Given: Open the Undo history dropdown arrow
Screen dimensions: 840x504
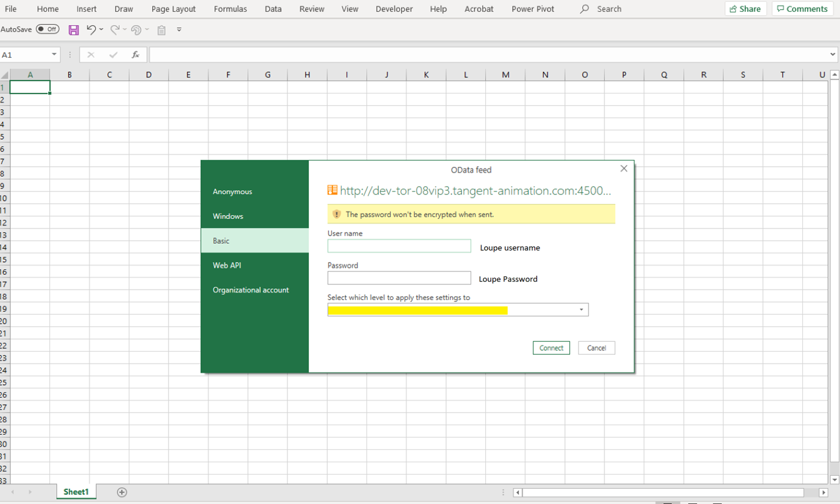Looking at the screenshot, I should coord(101,29).
